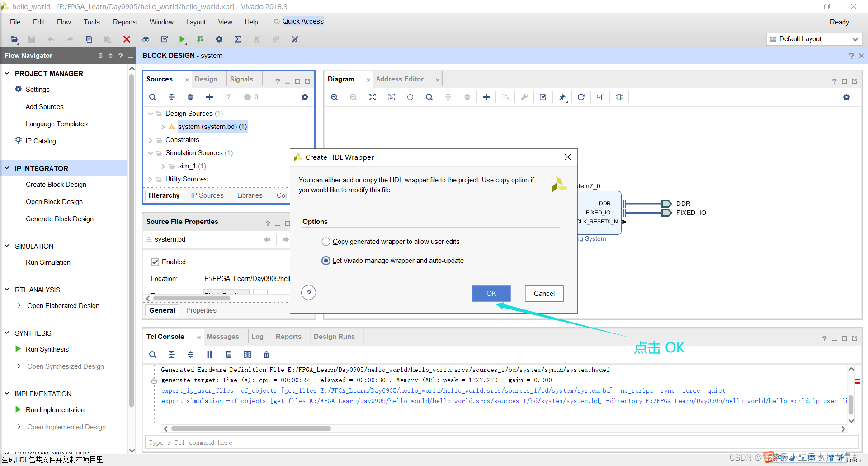The image size is (868, 466).
Task: Click Generate Block Design in navigator
Action: point(60,219)
